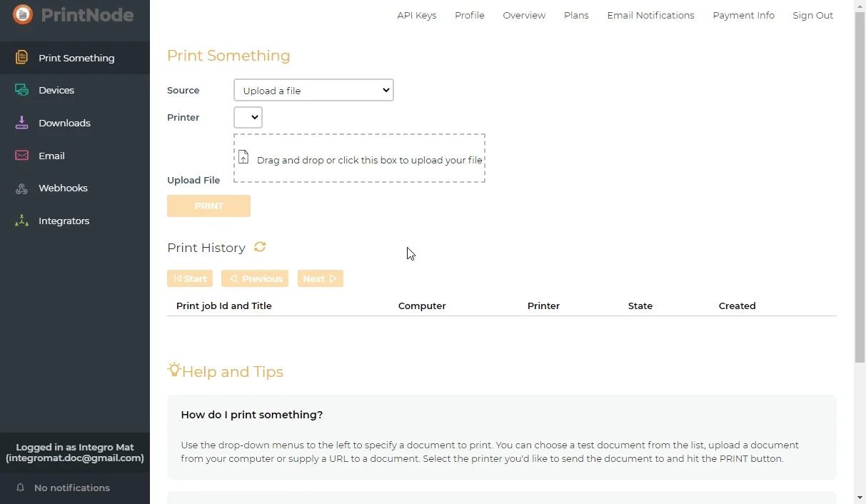This screenshot has width=866, height=504.
Task: Click the notifications bell icon
Action: point(21,488)
